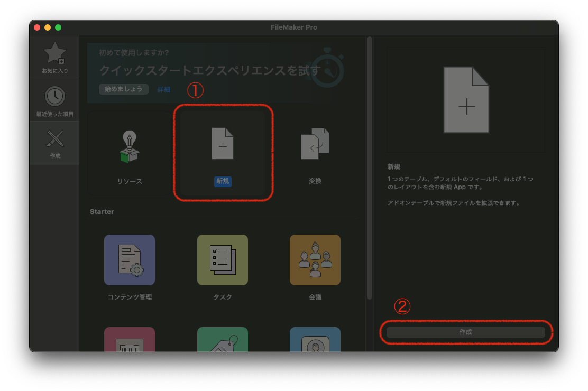Open the 詳細 link in the banner
588x391 pixels.
pos(164,89)
